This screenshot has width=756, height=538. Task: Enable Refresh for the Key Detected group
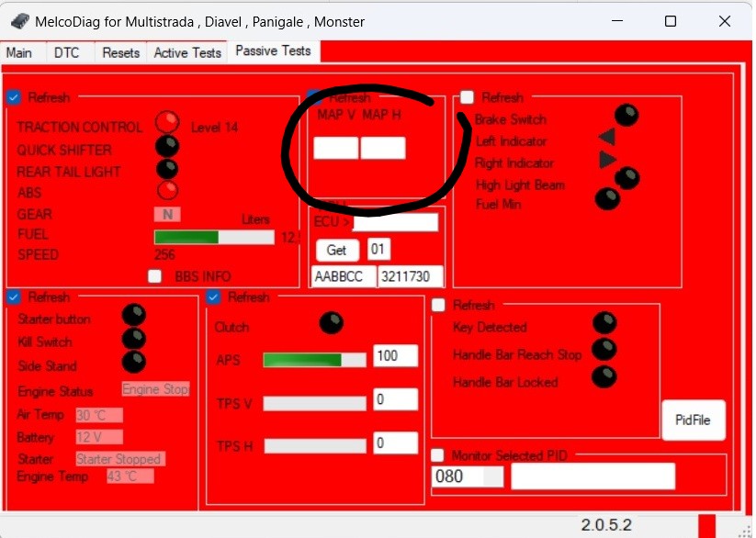[438, 305]
